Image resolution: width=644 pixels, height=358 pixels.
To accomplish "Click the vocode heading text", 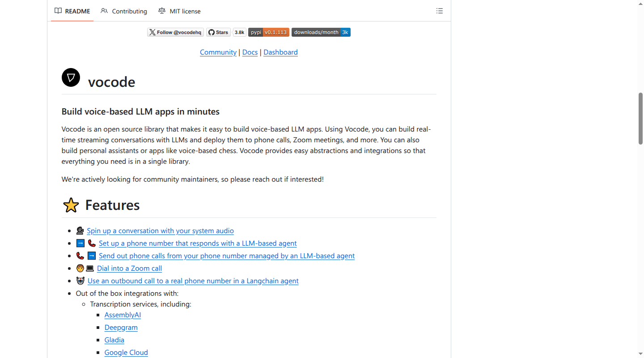I will click(x=111, y=82).
